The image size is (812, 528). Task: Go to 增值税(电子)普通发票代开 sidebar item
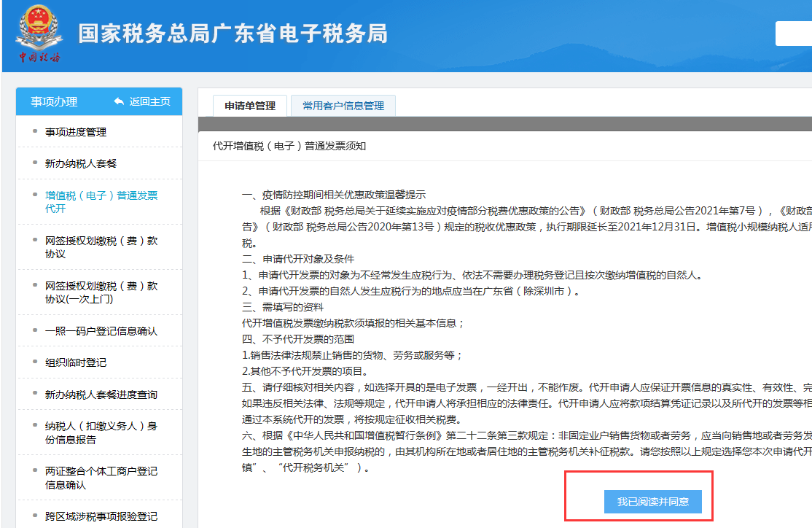(101, 202)
